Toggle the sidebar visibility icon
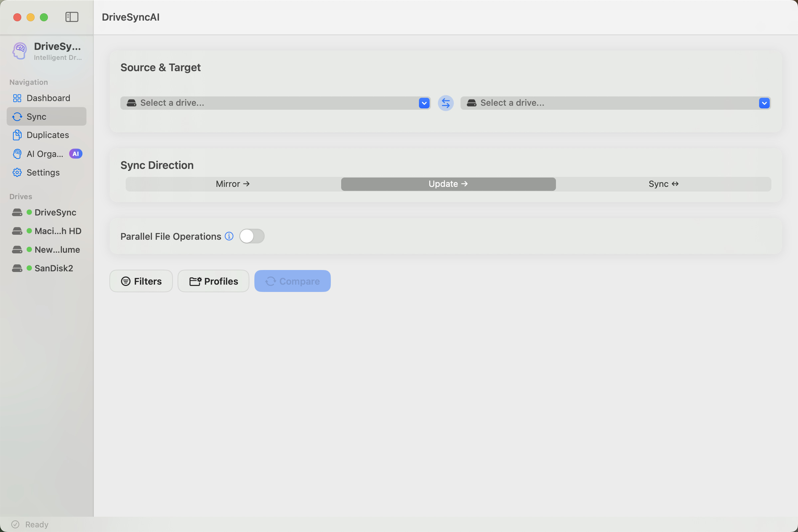This screenshot has height=532, width=798. (x=71, y=17)
